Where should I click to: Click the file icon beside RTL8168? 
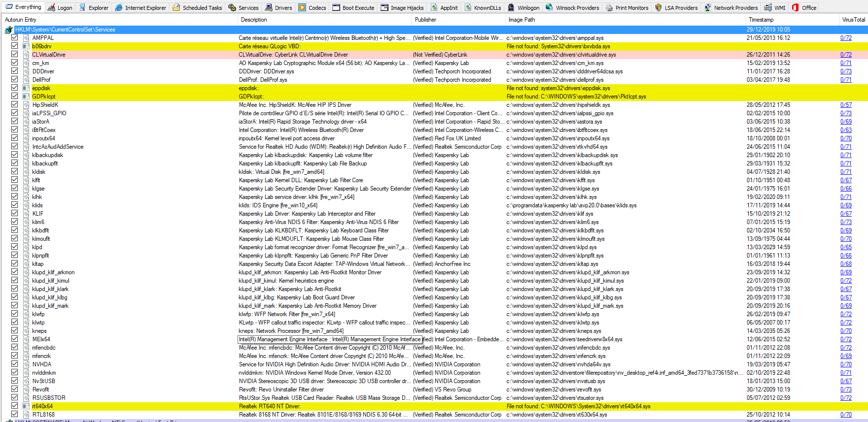(x=27, y=415)
